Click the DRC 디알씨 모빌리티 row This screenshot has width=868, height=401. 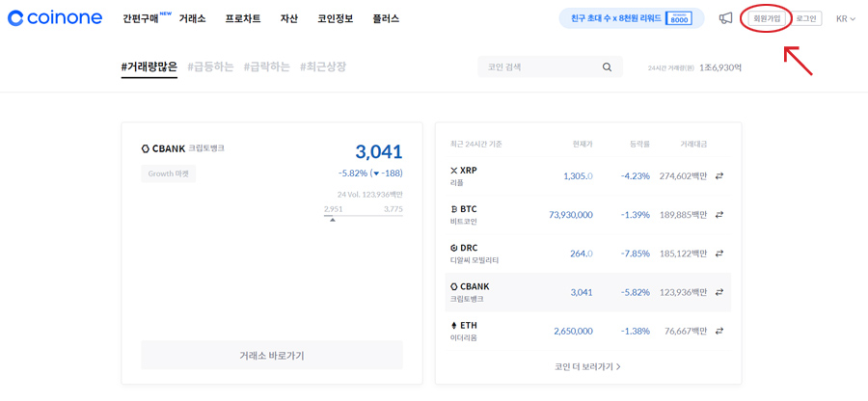point(588,254)
